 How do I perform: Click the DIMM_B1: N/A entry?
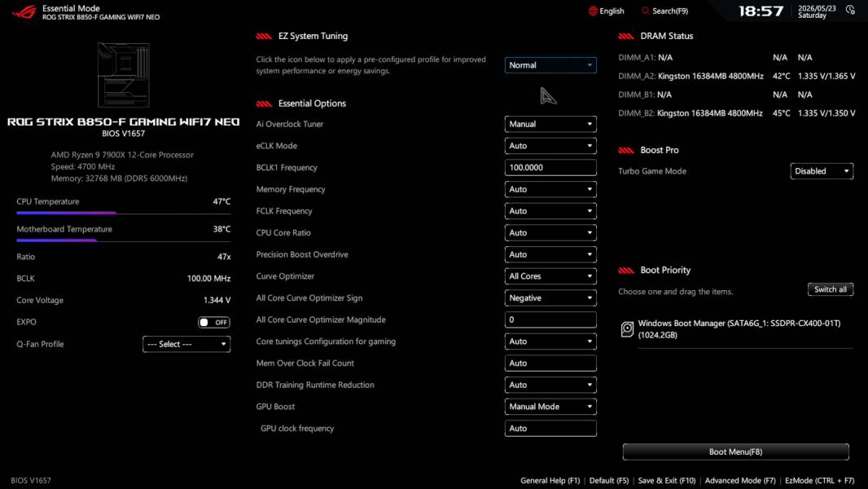click(645, 95)
